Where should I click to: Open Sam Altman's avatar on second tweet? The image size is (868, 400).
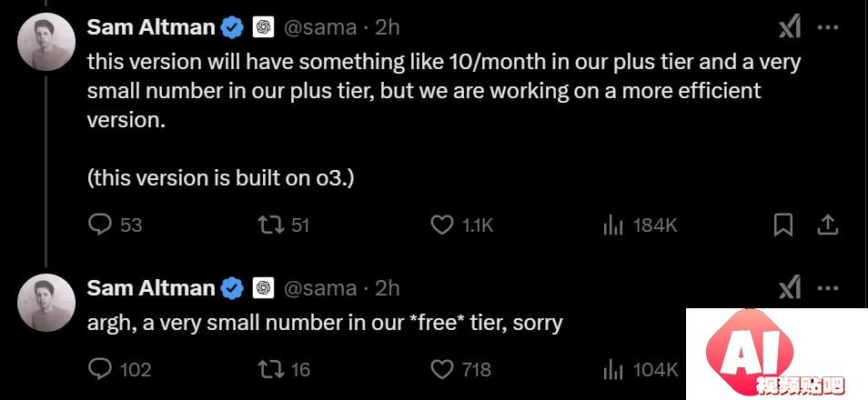[x=46, y=303]
